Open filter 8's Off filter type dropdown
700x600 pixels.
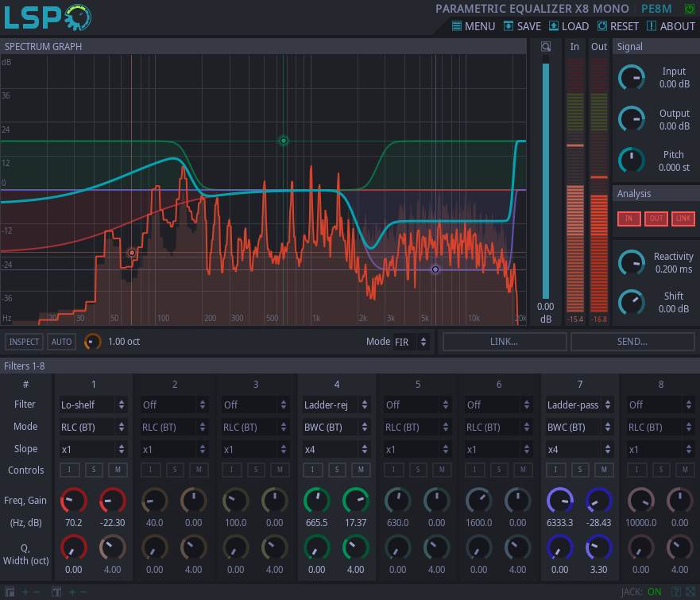point(661,405)
